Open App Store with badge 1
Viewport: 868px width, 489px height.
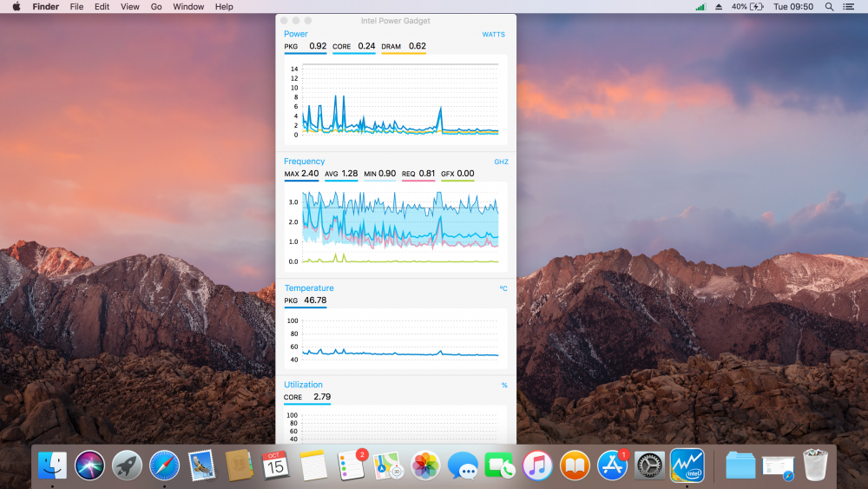[x=612, y=466]
